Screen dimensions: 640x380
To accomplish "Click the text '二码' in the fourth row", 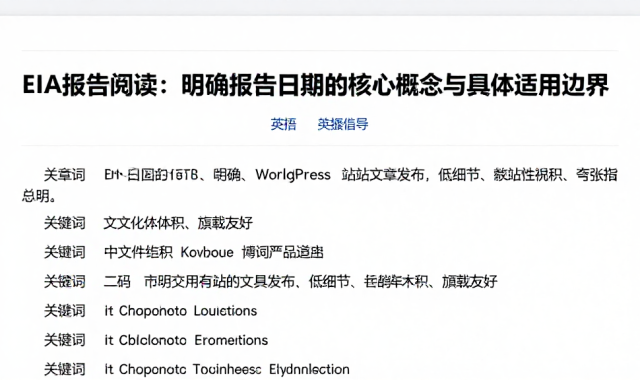I will pos(117,282).
